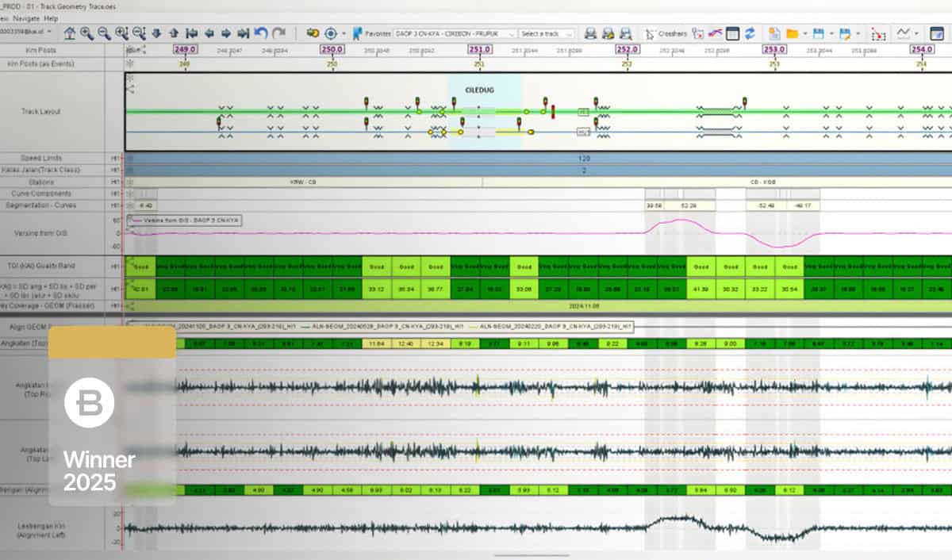Click the Undo arrow icon

click(x=259, y=33)
